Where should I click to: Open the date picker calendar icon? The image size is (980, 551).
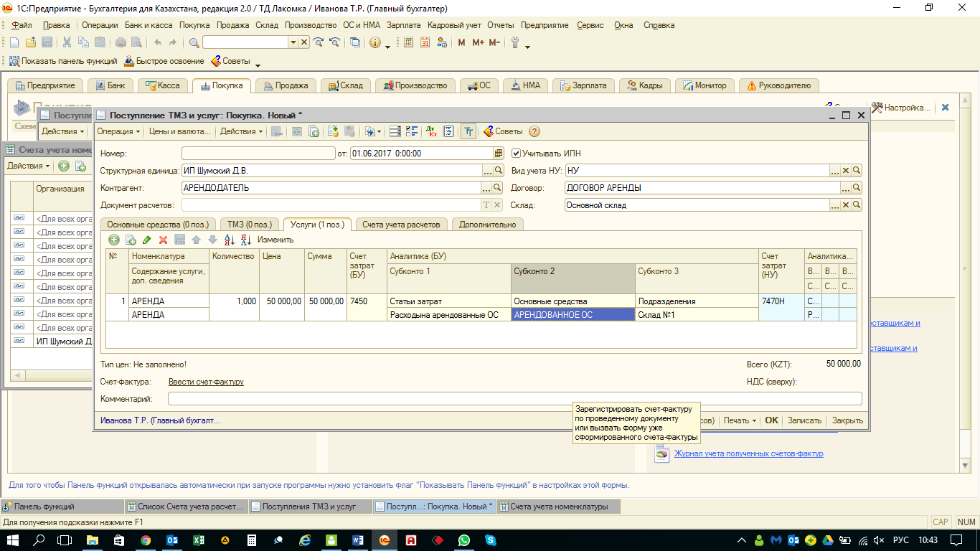[x=499, y=153]
